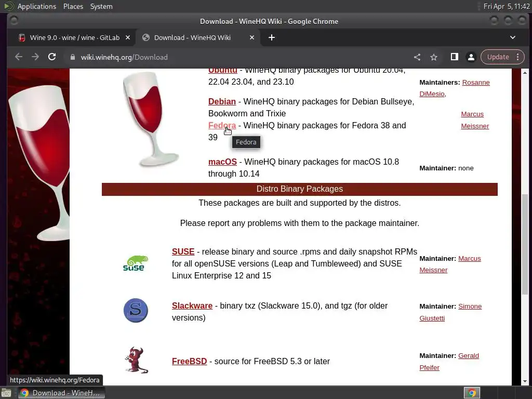532x399 pixels.
Task: Click the Update button in Chrome
Action: [x=498, y=57]
